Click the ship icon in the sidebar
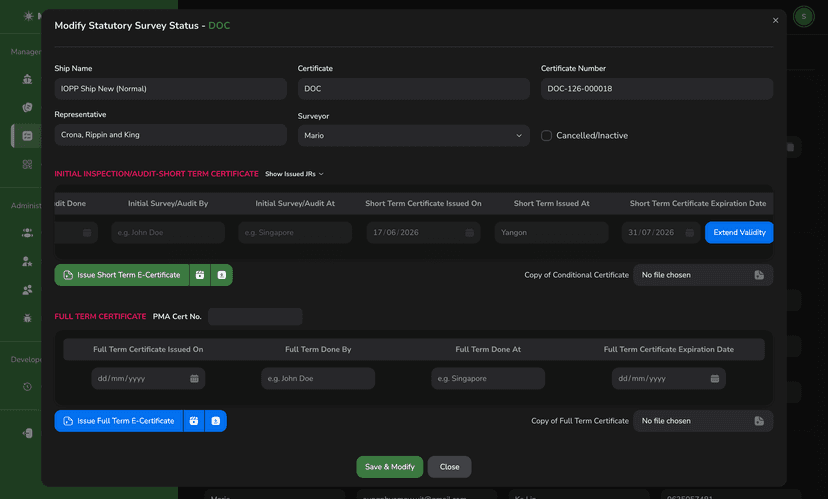Image resolution: width=828 pixels, height=499 pixels. 27,79
